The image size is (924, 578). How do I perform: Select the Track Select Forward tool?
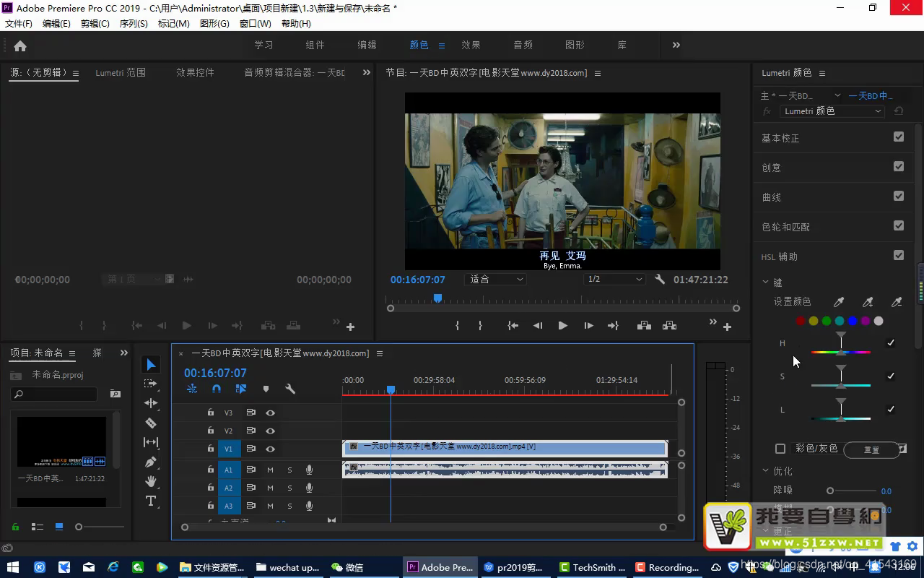(x=151, y=384)
